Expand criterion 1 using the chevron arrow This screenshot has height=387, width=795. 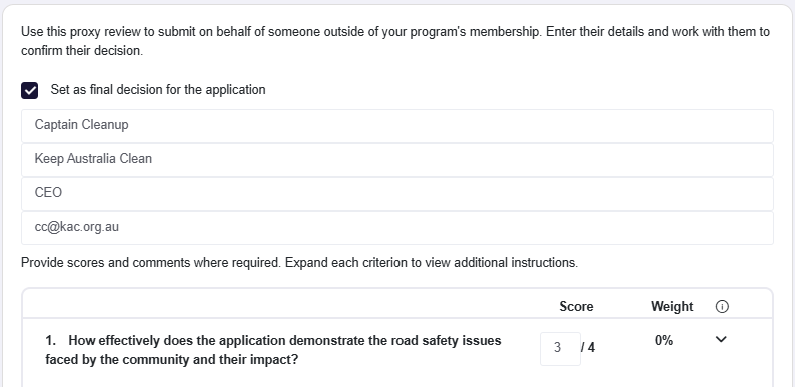click(x=720, y=339)
